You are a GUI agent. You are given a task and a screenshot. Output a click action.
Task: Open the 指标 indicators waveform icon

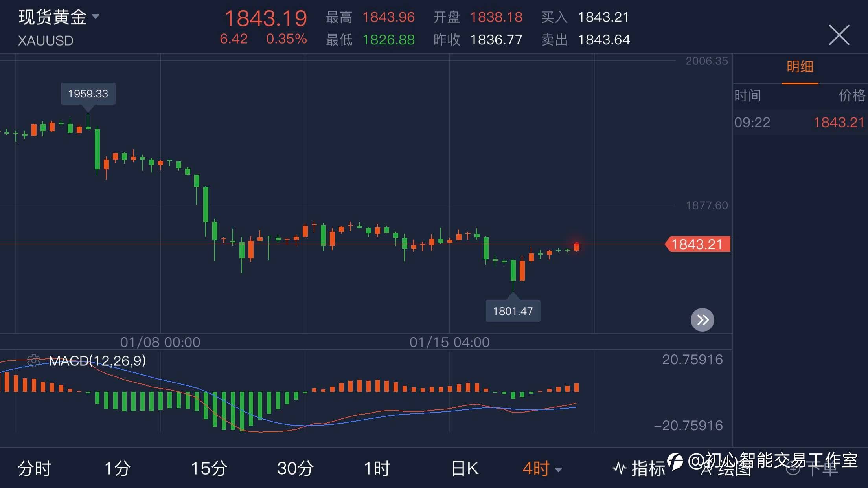[x=620, y=468]
